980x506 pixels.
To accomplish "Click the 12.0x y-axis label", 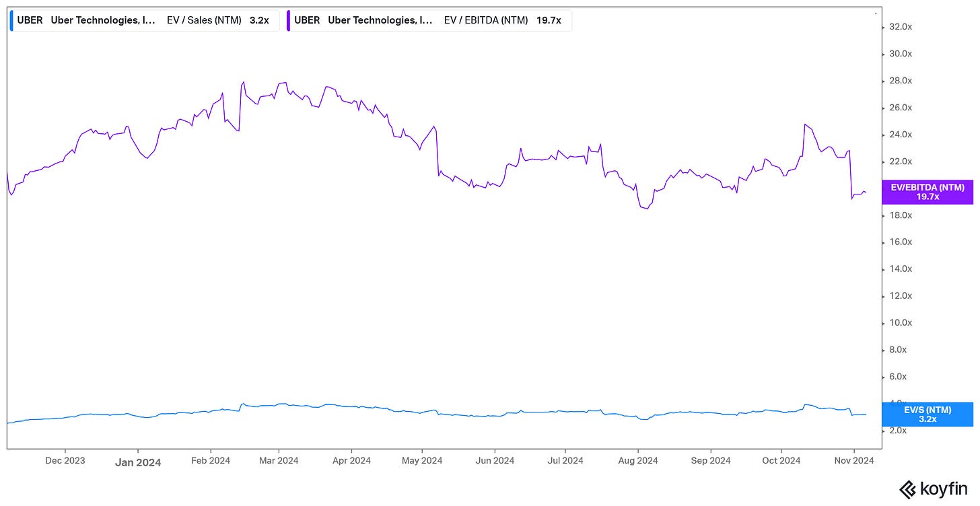I will [x=901, y=296].
